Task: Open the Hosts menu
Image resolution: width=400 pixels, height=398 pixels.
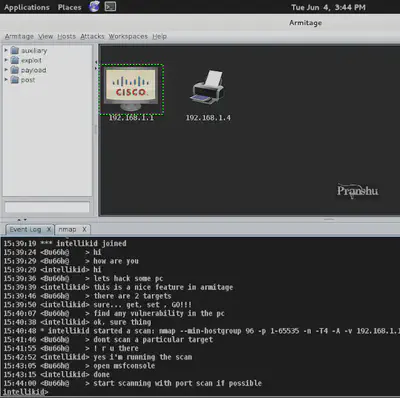Action: pos(67,36)
